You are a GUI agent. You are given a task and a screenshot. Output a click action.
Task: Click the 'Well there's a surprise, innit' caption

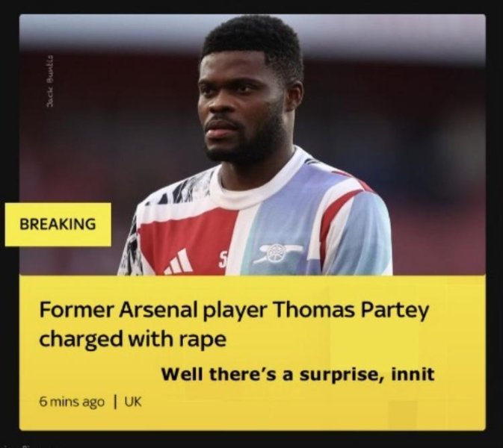(297, 374)
